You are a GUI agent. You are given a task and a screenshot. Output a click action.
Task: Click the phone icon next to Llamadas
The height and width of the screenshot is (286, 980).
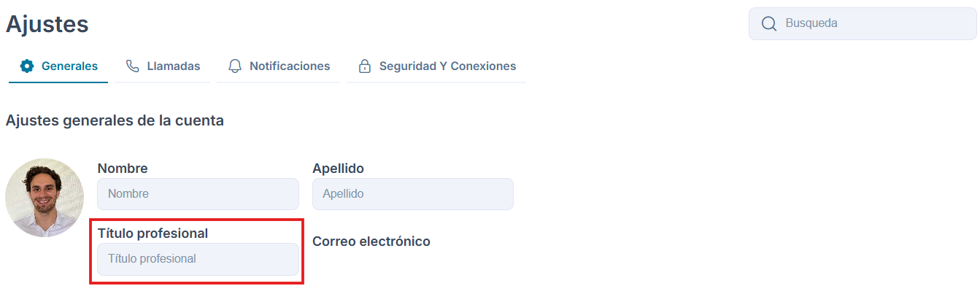click(132, 66)
